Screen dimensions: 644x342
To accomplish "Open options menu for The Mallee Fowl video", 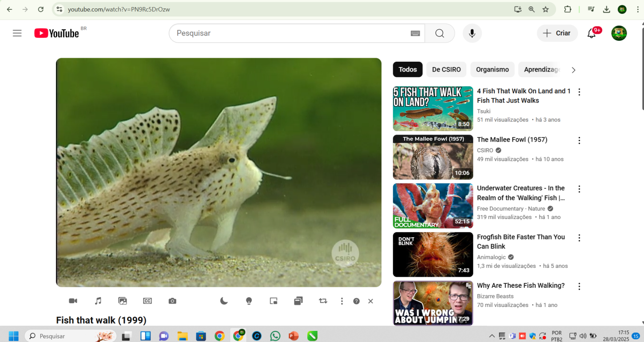I will click(579, 140).
